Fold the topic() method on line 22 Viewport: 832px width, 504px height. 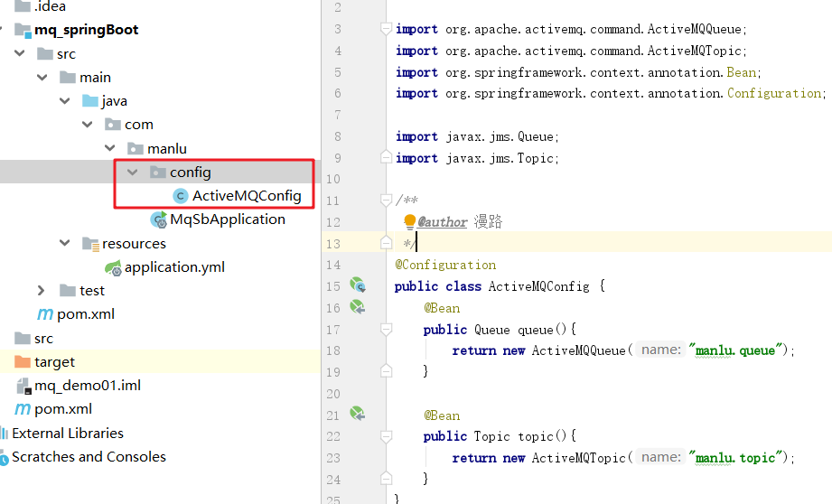click(387, 436)
